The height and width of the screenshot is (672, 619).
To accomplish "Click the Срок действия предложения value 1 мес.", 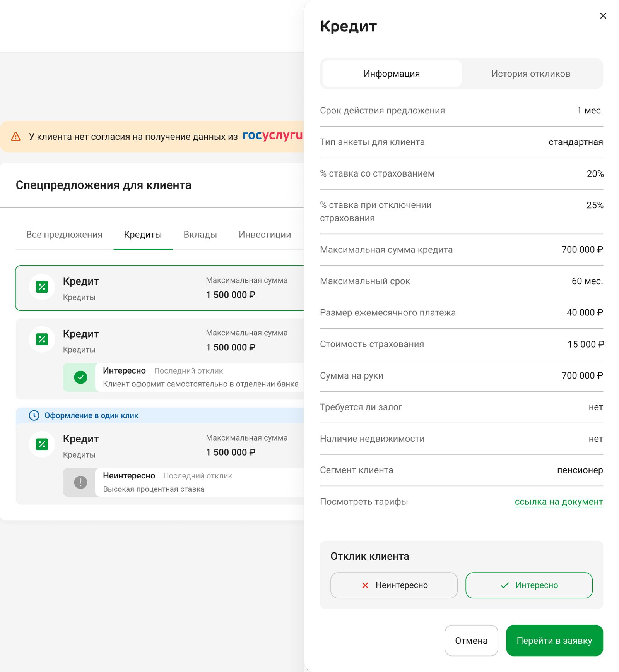I will (x=590, y=111).
